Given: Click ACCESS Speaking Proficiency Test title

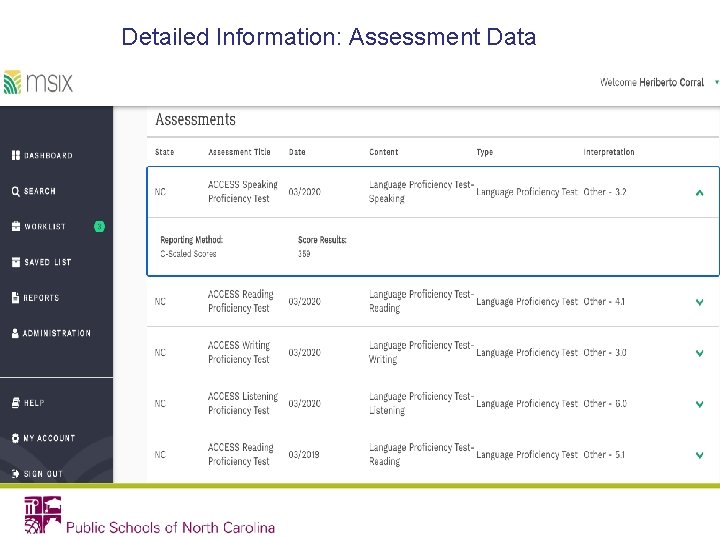Looking at the screenshot, I should coord(243,191).
